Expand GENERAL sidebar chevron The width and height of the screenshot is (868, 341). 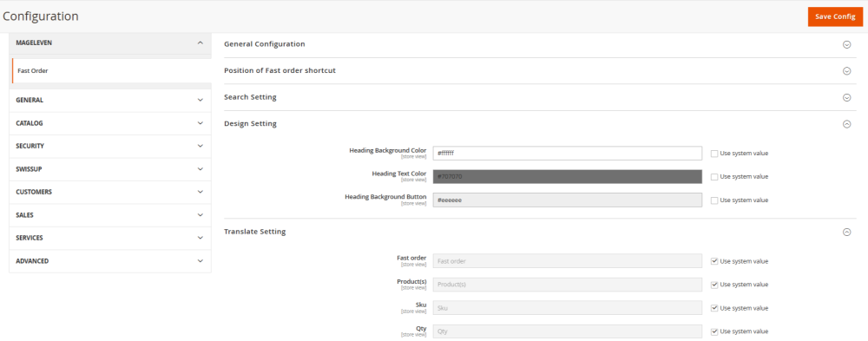[x=201, y=100]
